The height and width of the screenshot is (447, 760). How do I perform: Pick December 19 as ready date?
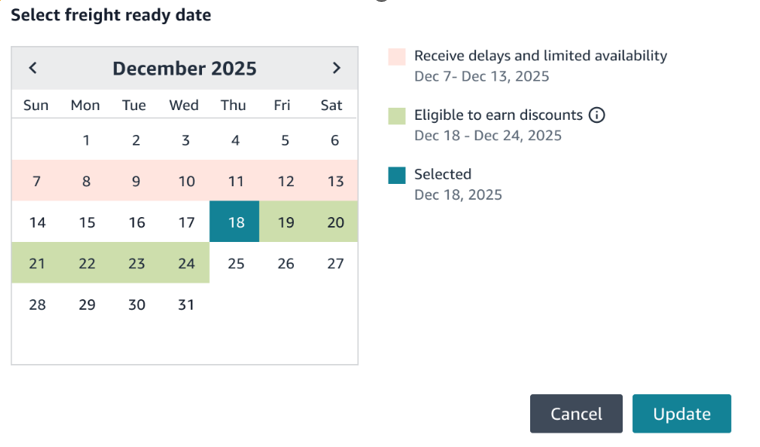[285, 222]
